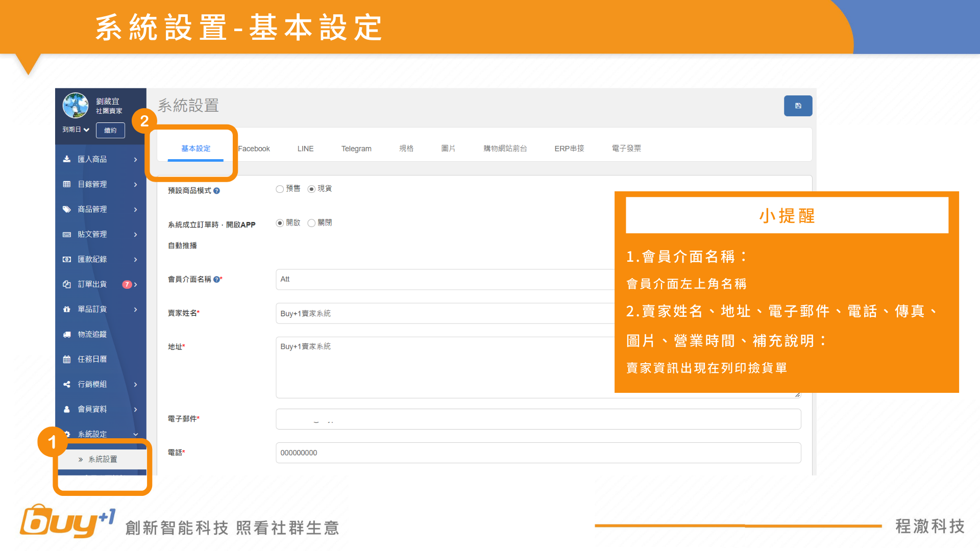Click help icon beside 預設商品模式
Screen dimensions: 980x551
tap(217, 191)
